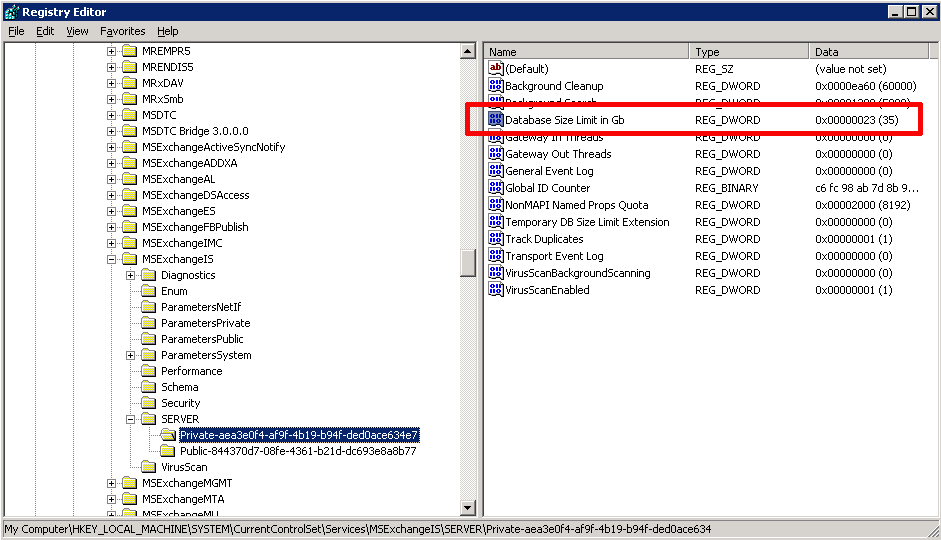Click the Performance folder icon
This screenshot has height=540, width=941.
click(x=148, y=371)
